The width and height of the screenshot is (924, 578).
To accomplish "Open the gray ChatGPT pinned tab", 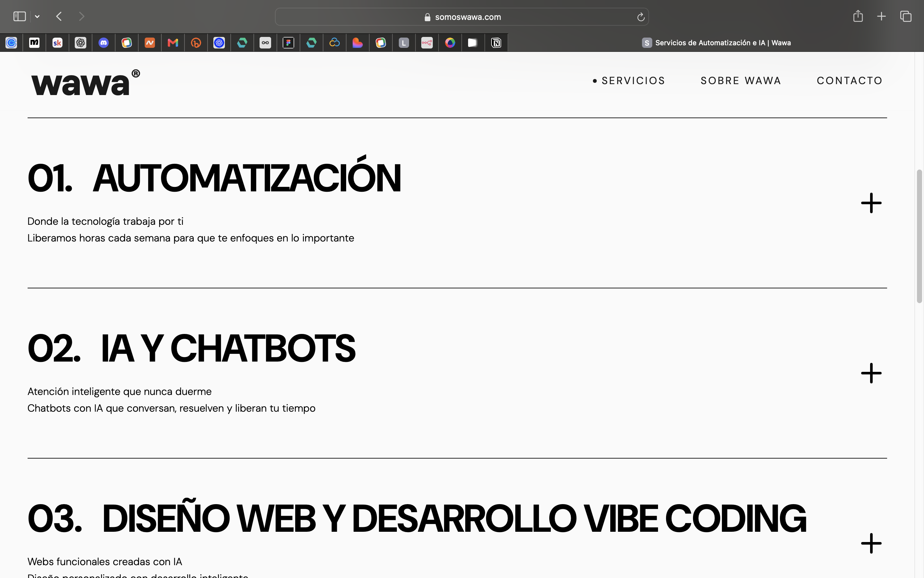I will tap(81, 43).
